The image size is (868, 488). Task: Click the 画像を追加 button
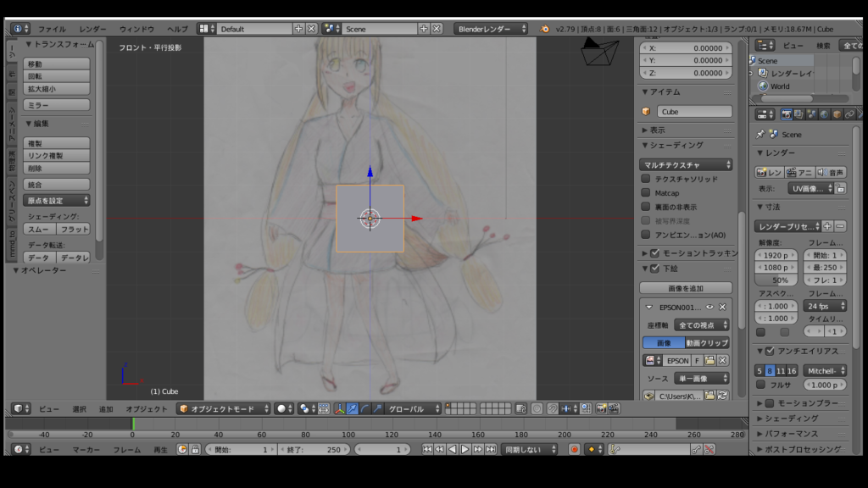click(686, 288)
